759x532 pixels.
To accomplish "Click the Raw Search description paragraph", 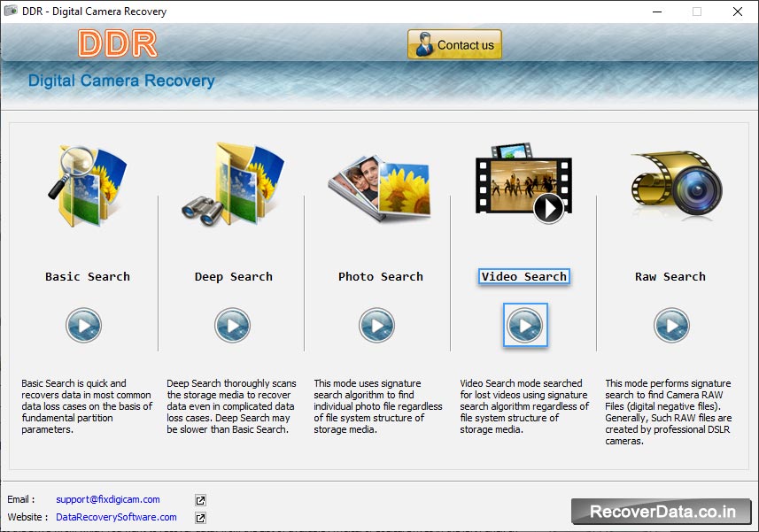I will [x=669, y=412].
